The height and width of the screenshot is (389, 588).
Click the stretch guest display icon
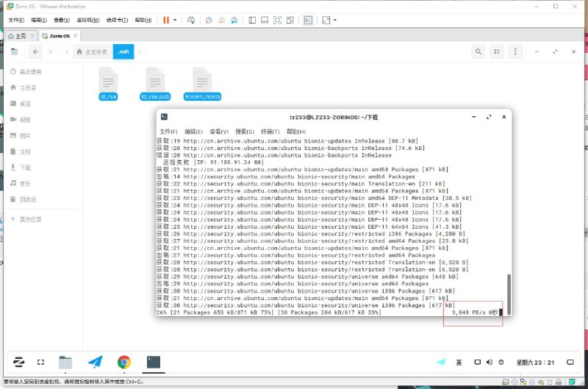click(326, 21)
